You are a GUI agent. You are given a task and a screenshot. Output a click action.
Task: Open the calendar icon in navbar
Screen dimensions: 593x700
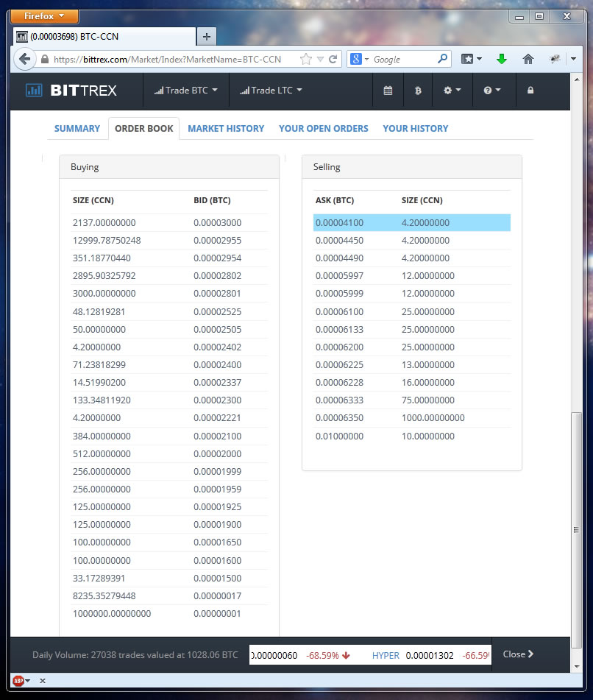[x=388, y=91]
